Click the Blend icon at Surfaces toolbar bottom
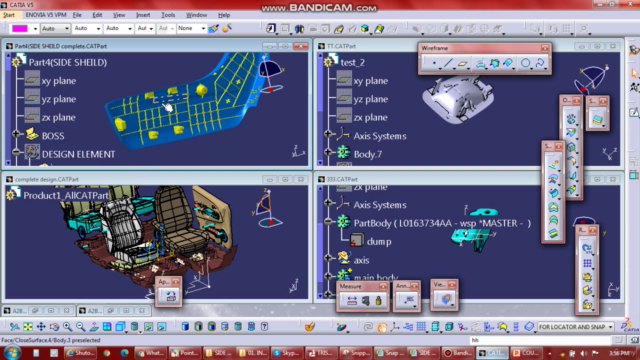 [x=553, y=233]
